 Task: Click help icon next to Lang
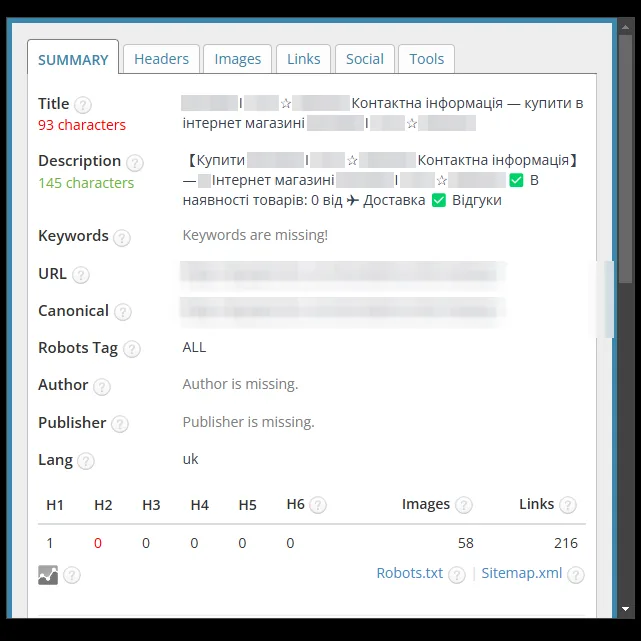coord(86,461)
